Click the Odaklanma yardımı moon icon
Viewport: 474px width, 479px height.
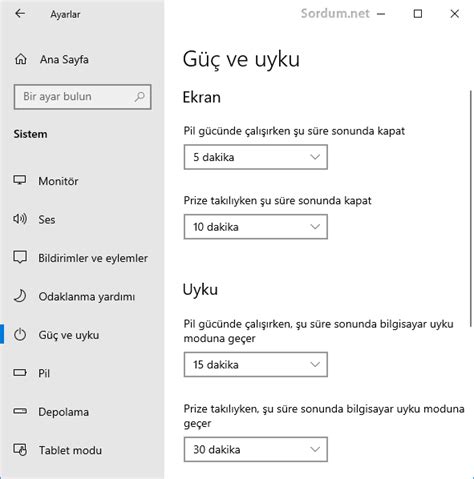pyautogui.click(x=20, y=296)
